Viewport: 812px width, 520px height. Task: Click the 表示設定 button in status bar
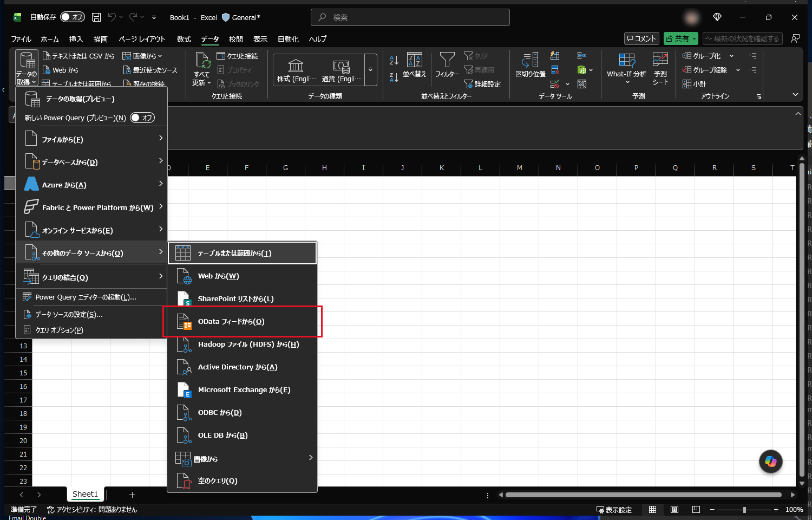click(614, 510)
